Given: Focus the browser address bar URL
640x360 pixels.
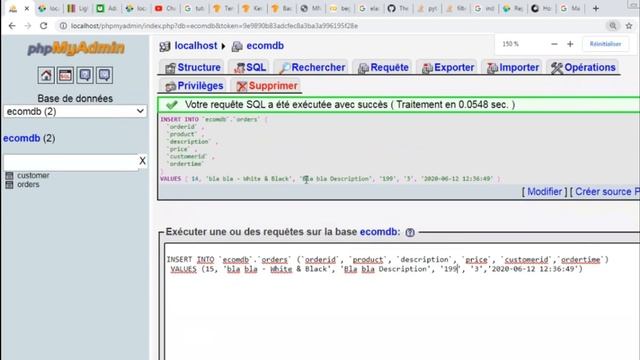Looking at the screenshot, I should (x=214, y=26).
